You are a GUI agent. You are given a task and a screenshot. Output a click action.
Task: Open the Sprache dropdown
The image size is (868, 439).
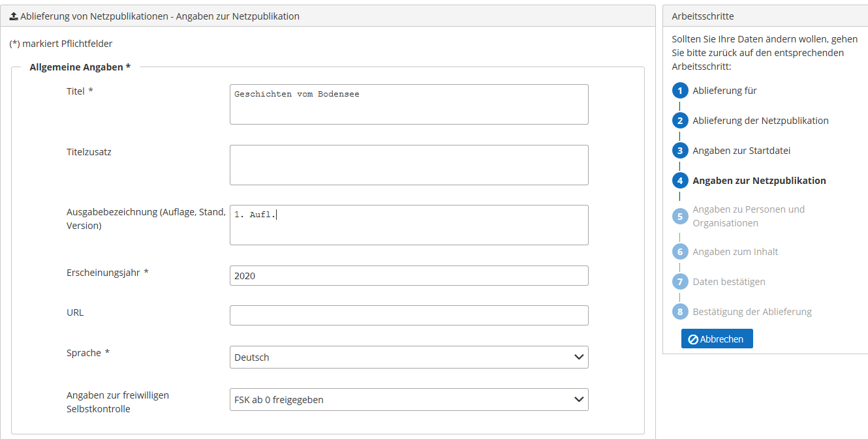pyautogui.click(x=409, y=357)
